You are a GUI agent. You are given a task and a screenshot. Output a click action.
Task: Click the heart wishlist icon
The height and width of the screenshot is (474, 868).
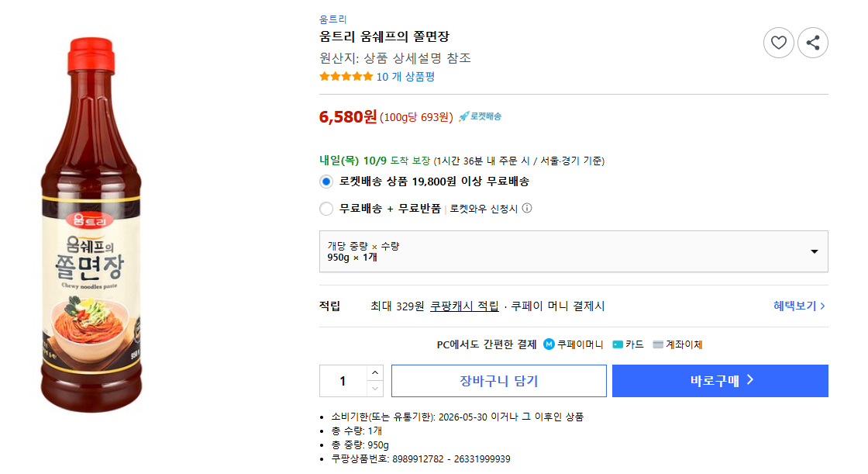pos(778,43)
